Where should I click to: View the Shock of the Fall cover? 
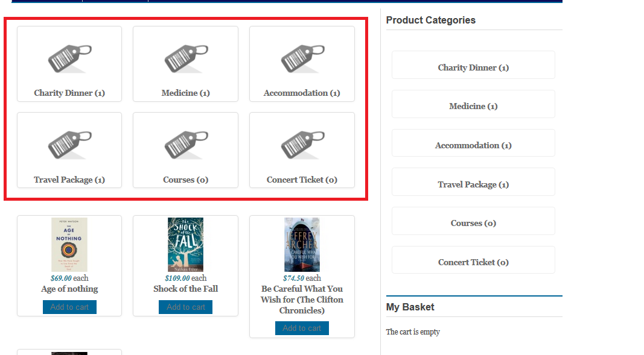click(186, 245)
